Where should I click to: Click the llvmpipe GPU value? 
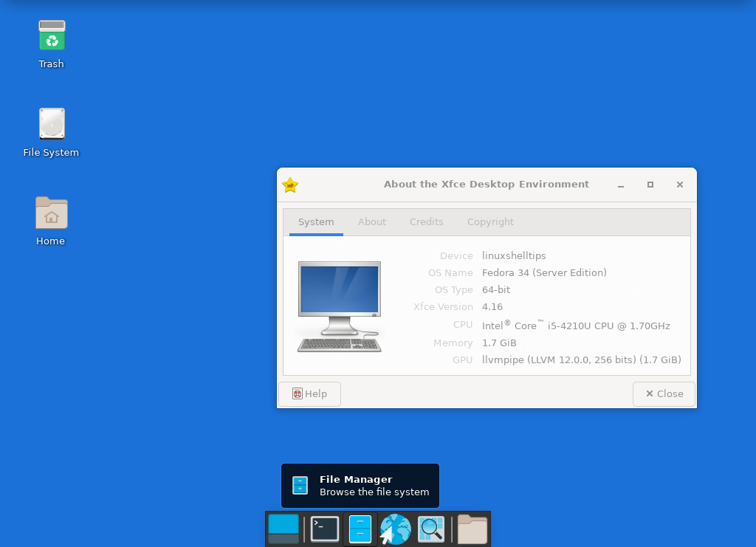582,360
